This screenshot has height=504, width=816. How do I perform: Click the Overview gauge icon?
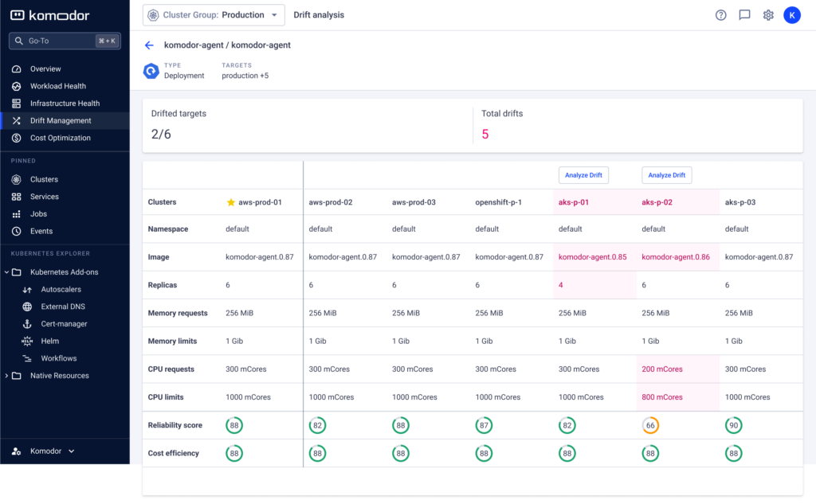pyautogui.click(x=17, y=68)
